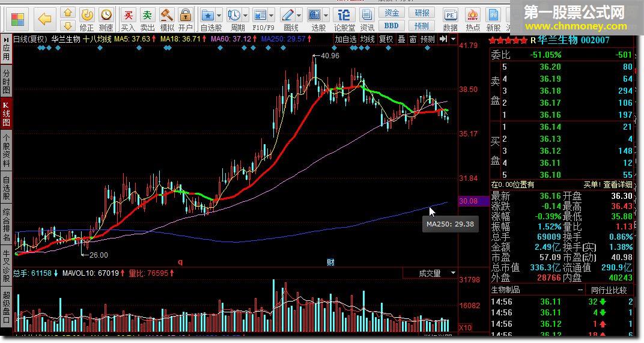Click the yellow up arrow button
Image resolution: width=644 pixels, height=343 pixels.
pos(68,13)
